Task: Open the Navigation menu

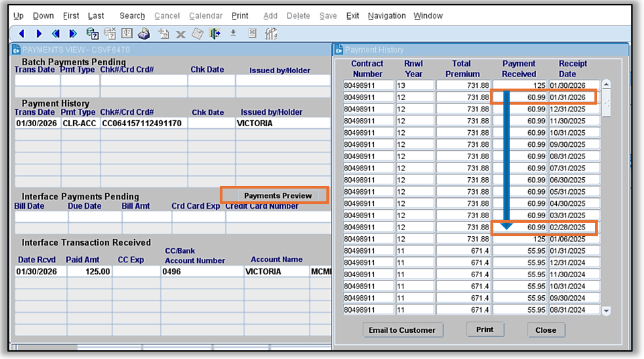Action: pyautogui.click(x=387, y=15)
